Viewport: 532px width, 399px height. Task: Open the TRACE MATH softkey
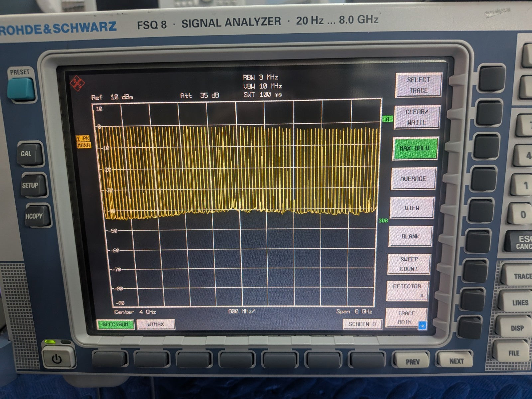coord(406,318)
